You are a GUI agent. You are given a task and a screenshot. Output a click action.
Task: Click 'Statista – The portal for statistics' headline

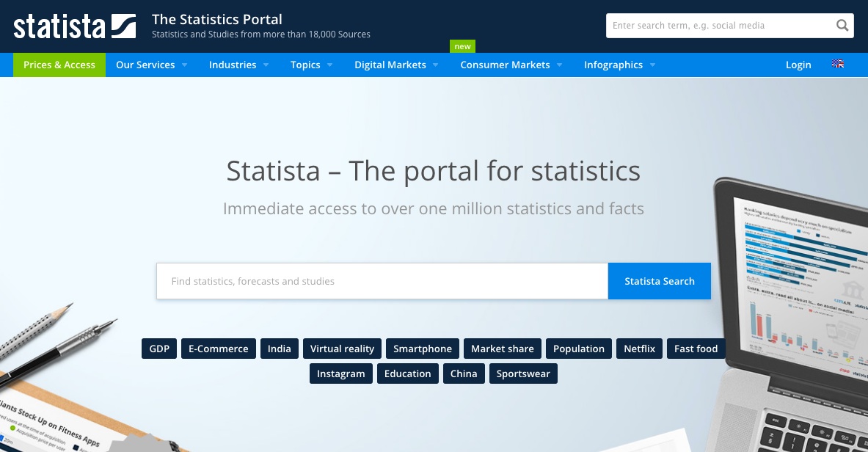click(x=434, y=171)
